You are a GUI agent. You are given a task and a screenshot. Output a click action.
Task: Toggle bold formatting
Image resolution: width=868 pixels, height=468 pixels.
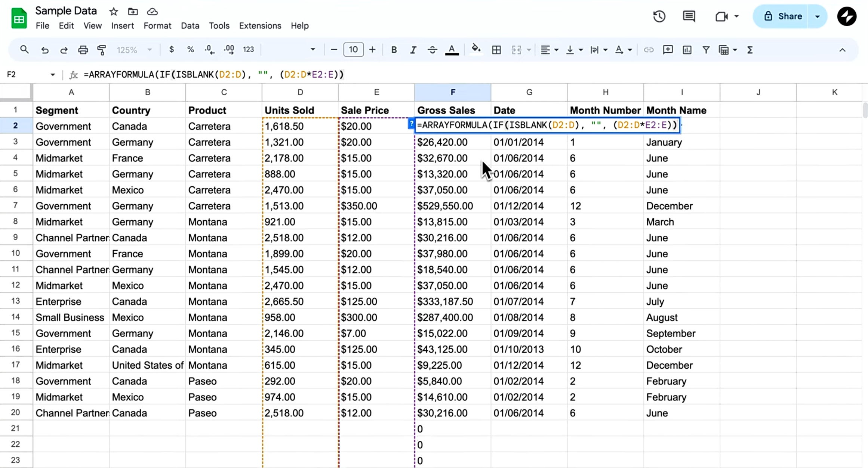pos(394,50)
